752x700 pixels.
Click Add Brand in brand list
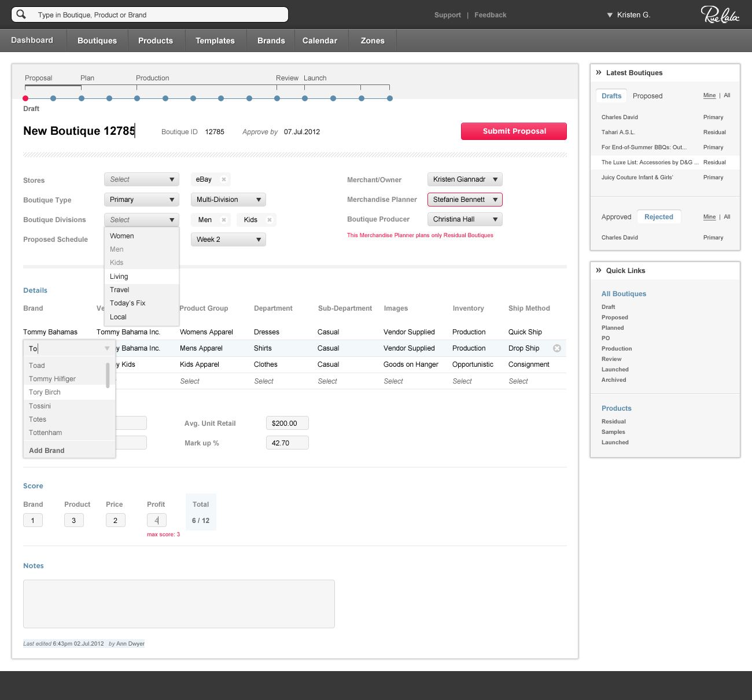[69, 450]
